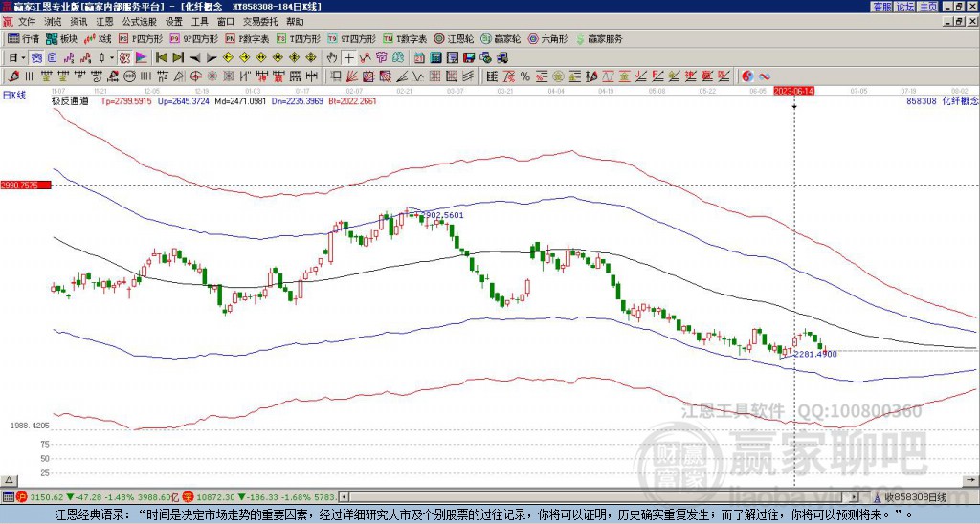Open the 9P四方形 tool
The height and width of the screenshot is (524, 980).
click(x=194, y=38)
